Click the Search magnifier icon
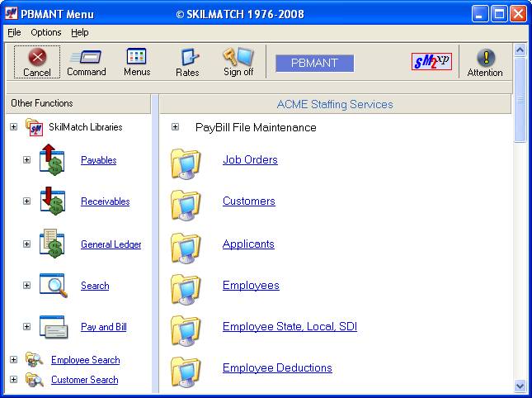Screen dimensions: 532x398 (x=54, y=285)
